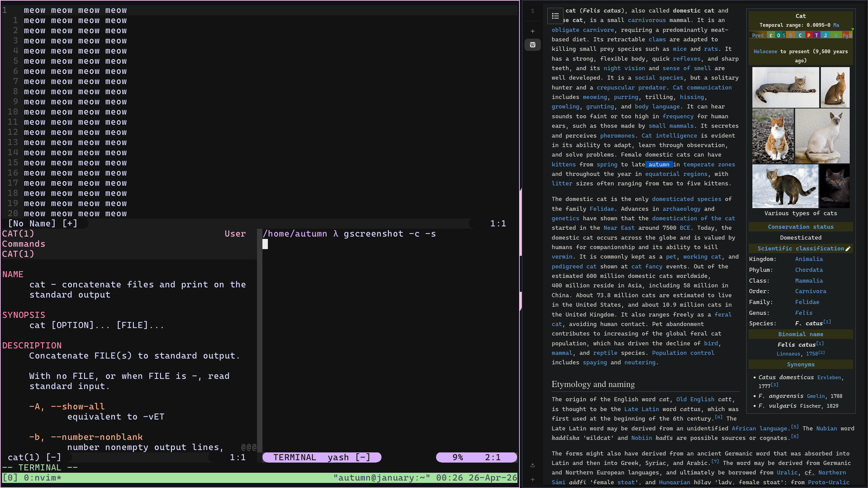
Task: Follow the 'Population control' link
Action: pos(683,353)
